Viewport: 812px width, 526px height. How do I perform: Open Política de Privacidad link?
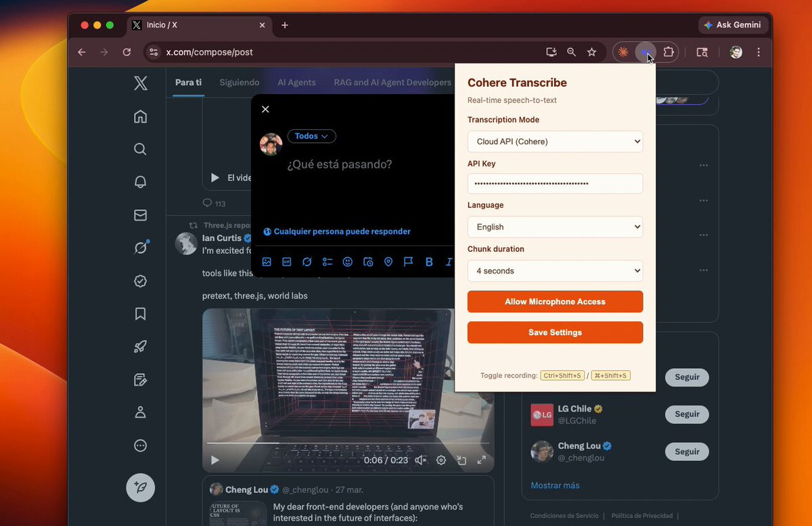click(x=641, y=516)
